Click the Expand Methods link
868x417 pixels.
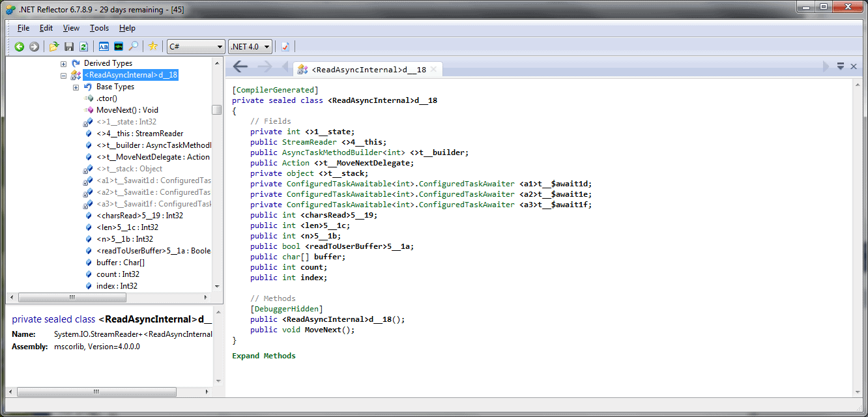coord(263,356)
